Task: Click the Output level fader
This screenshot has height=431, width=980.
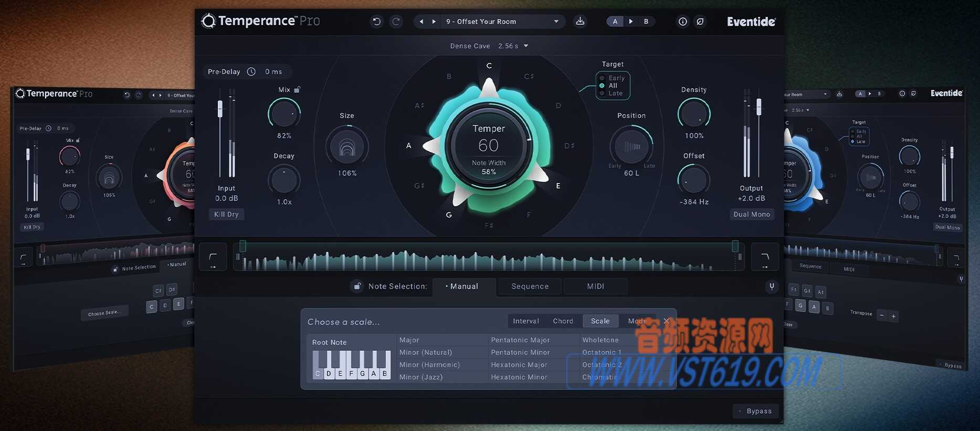Action: pos(758,107)
